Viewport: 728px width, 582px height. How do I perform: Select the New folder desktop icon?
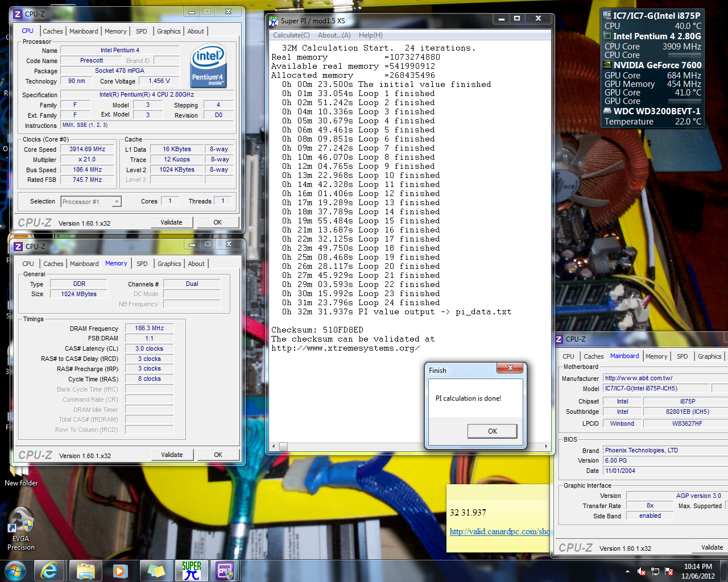point(21,476)
